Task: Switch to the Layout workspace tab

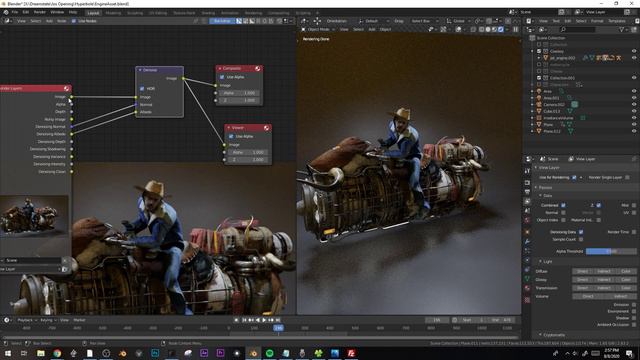Action: click(93, 13)
